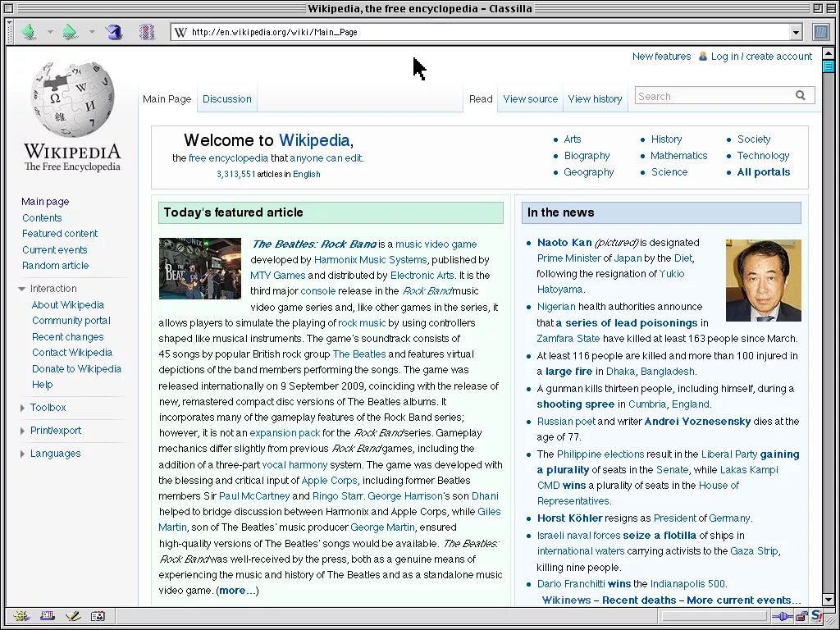Open the Mathematics portal link
The width and height of the screenshot is (840, 630).
[x=678, y=155]
